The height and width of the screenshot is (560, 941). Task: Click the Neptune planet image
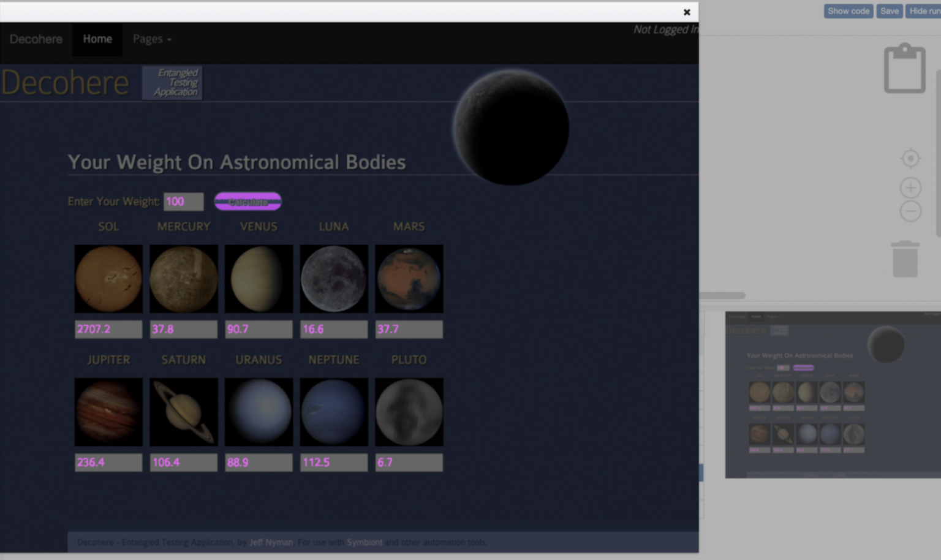pyautogui.click(x=333, y=411)
